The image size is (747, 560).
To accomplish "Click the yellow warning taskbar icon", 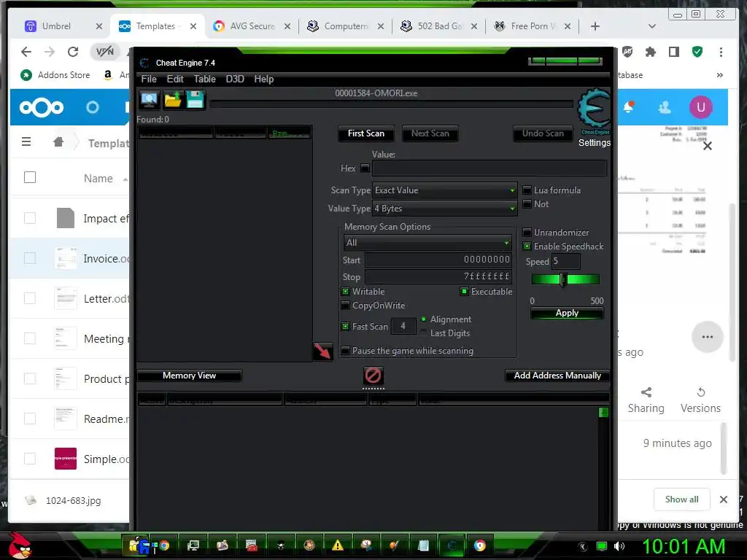I will (x=337, y=545).
